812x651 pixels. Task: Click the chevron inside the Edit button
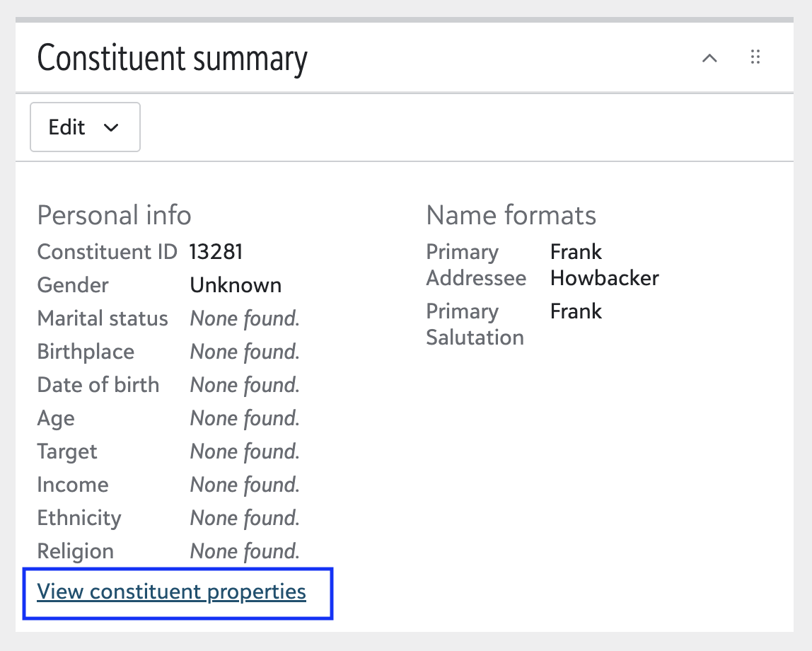[110, 127]
